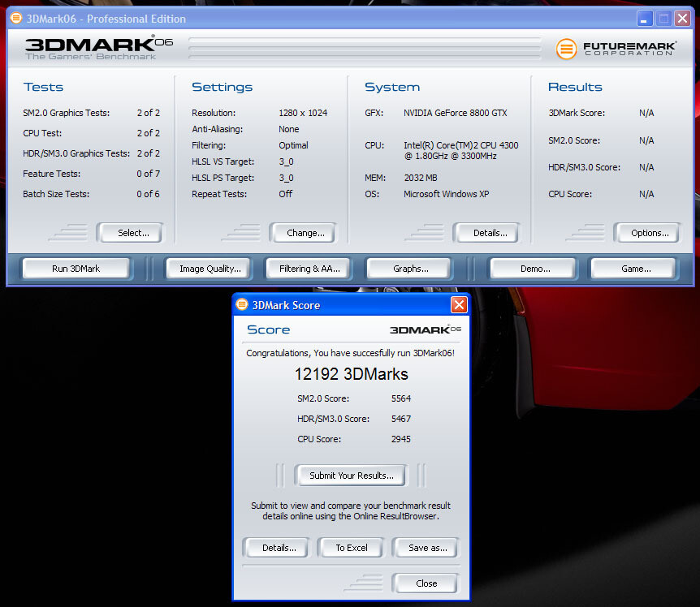Click the SM2.0 Score value 5564
700x607 pixels.
401,398
